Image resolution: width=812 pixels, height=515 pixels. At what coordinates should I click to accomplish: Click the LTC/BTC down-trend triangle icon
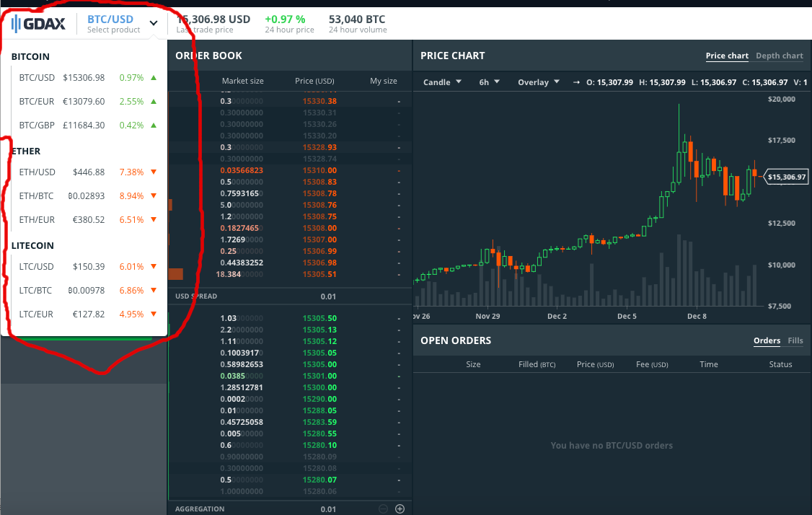(154, 290)
